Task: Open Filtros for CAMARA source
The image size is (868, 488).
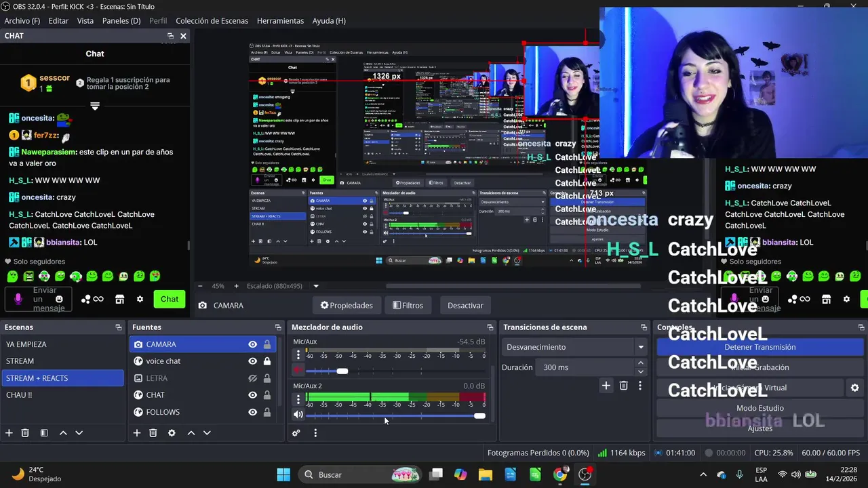Action: (x=408, y=306)
